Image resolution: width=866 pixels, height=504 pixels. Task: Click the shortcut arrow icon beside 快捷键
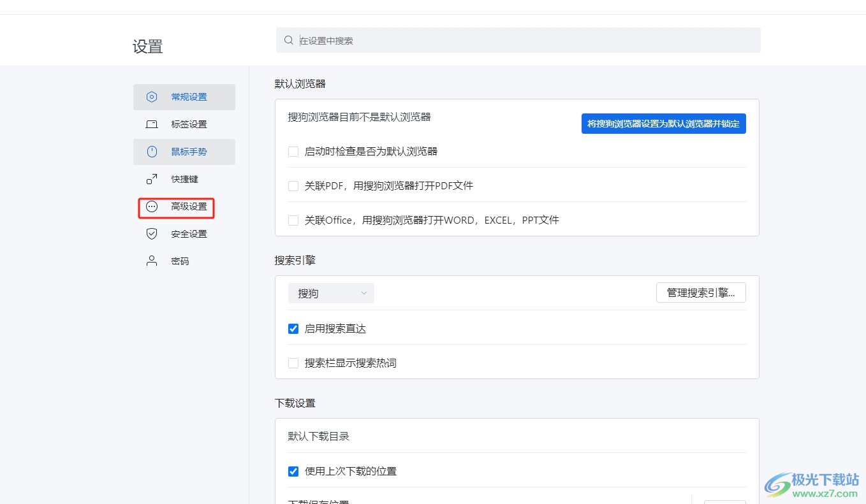(x=152, y=179)
